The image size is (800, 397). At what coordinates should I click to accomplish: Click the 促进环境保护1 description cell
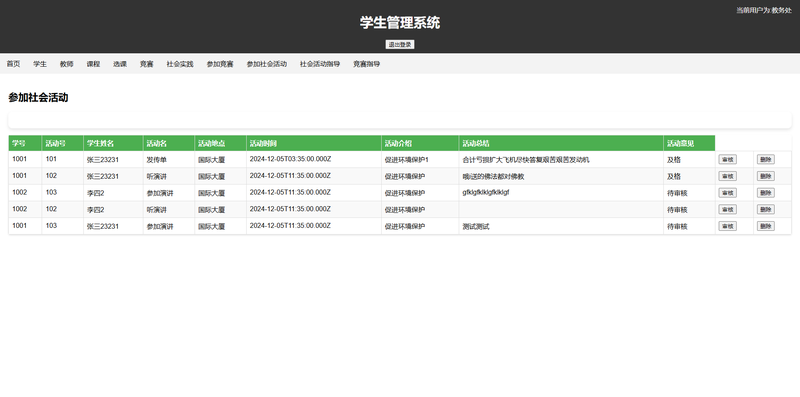(420, 160)
